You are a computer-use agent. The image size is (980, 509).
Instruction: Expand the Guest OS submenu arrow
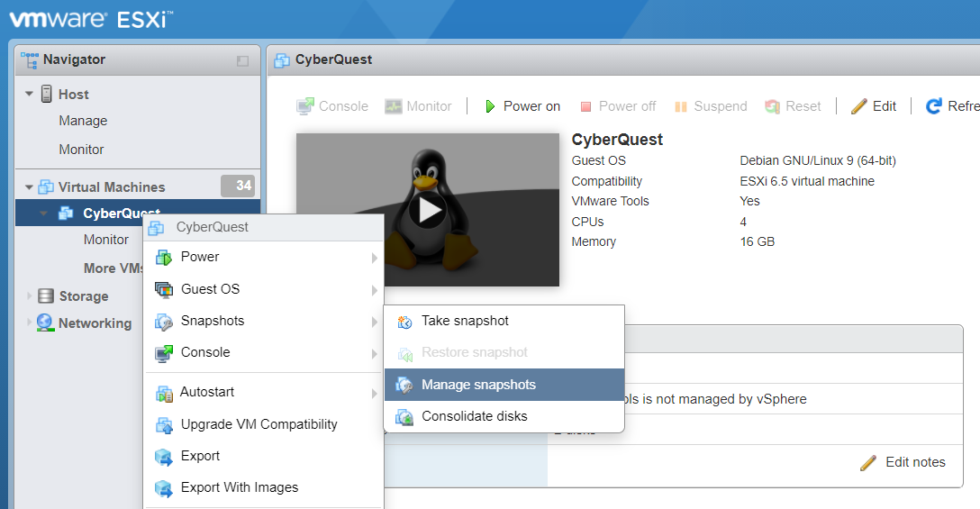click(x=375, y=290)
